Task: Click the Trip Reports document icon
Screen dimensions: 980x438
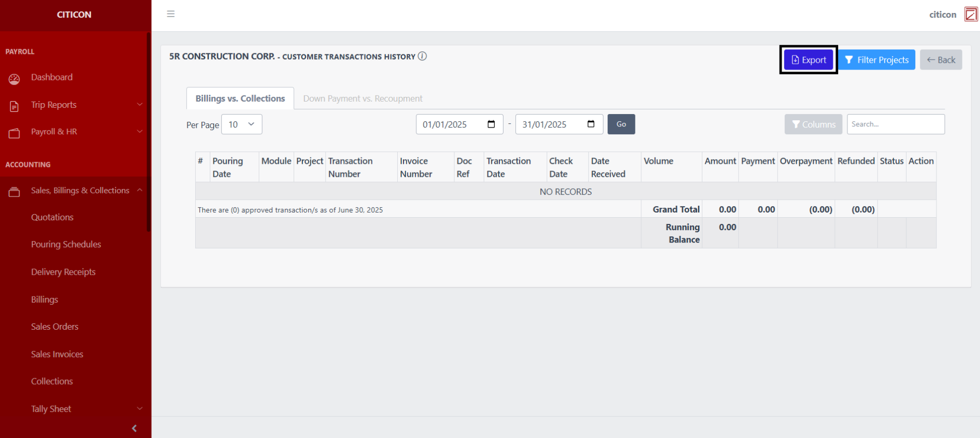Action: coord(14,106)
